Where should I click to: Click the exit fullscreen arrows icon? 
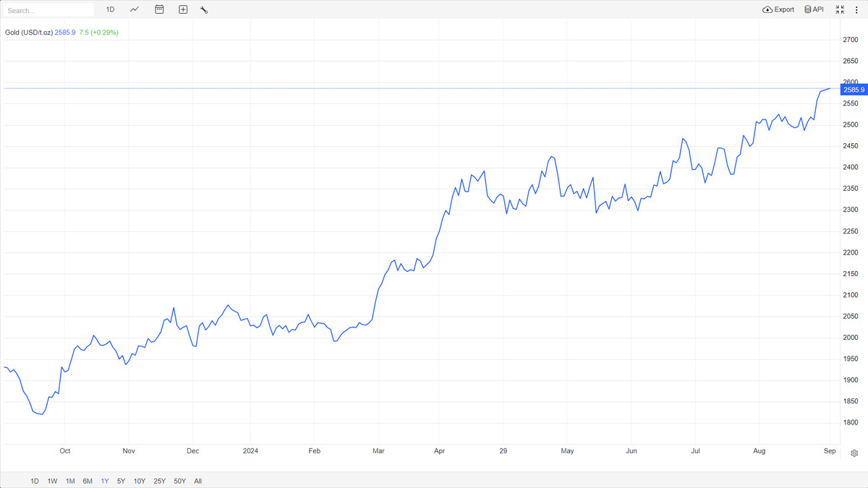[x=840, y=9]
